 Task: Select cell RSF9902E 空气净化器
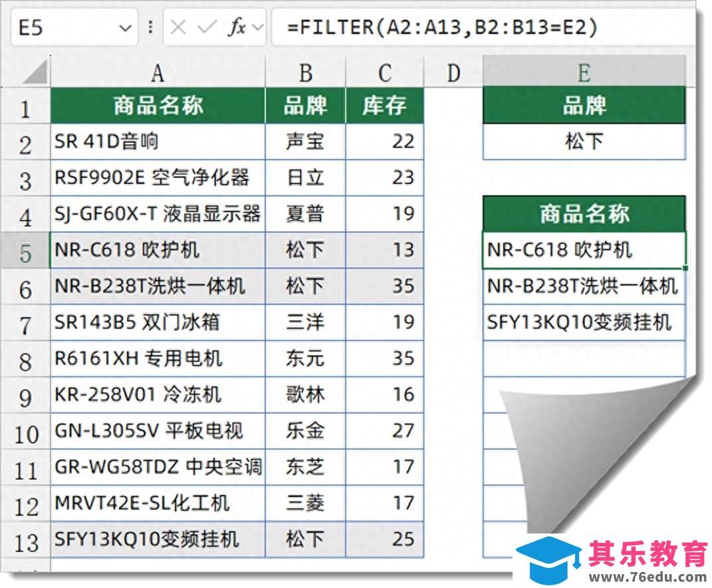click(158, 178)
